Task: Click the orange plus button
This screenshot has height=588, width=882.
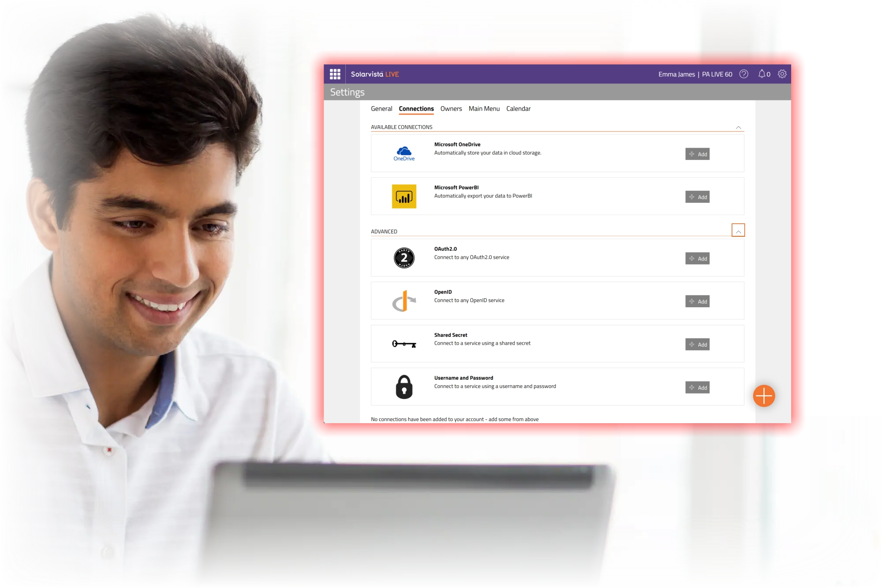Action: coord(764,396)
